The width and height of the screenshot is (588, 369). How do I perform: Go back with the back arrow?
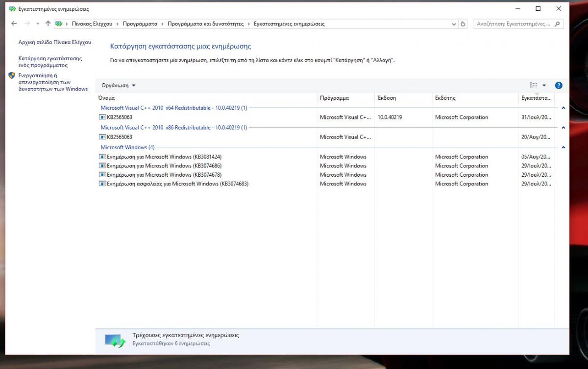(14, 23)
